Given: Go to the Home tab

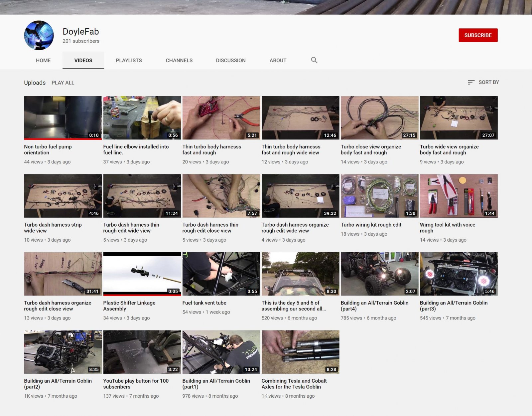Looking at the screenshot, I should tap(43, 60).
